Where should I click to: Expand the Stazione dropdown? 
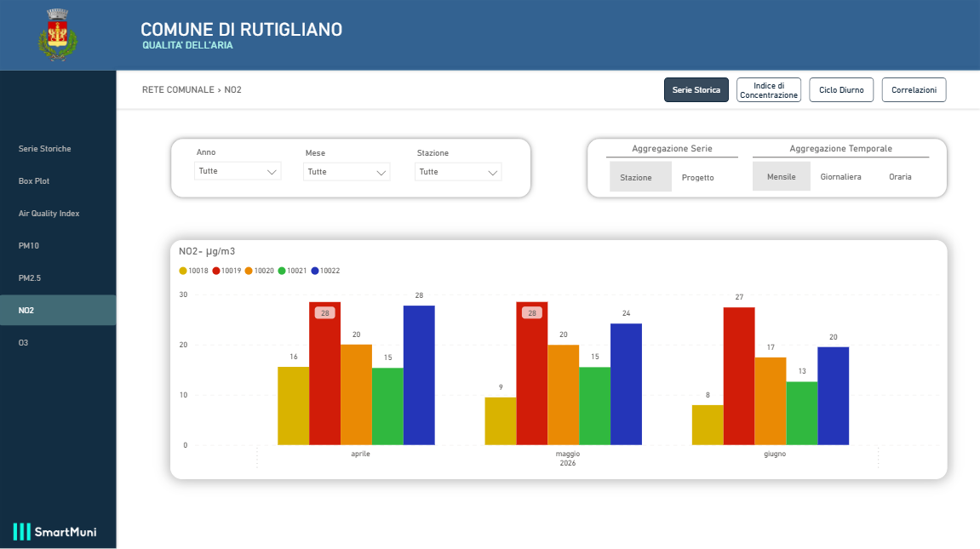pyautogui.click(x=458, y=172)
